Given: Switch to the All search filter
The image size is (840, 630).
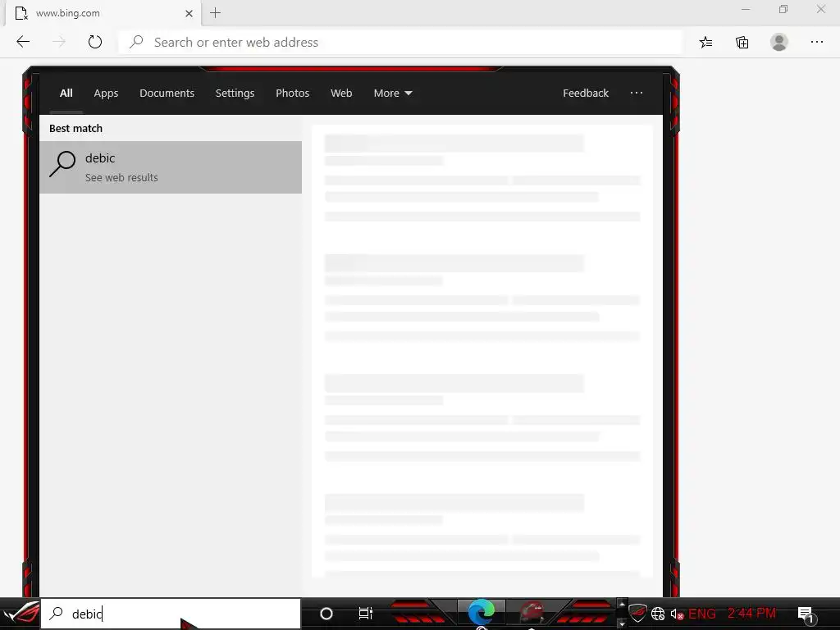Looking at the screenshot, I should [66, 94].
